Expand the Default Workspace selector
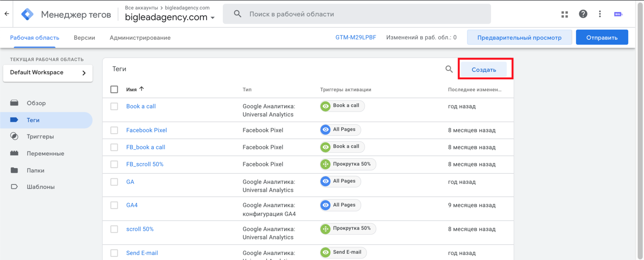This screenshot has height=260, width=644. click(x=48, y=73)
